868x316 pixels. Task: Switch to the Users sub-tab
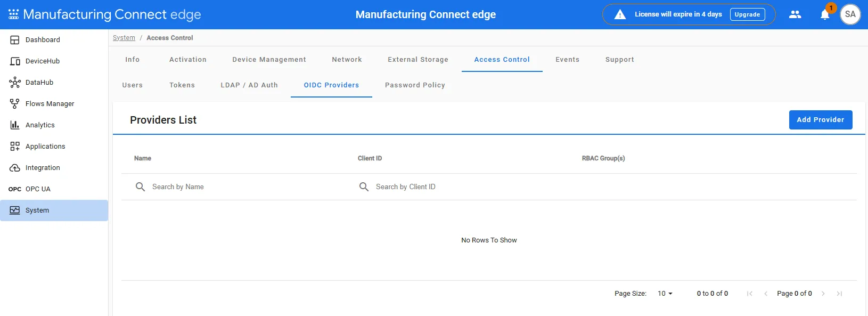(133, 85)
